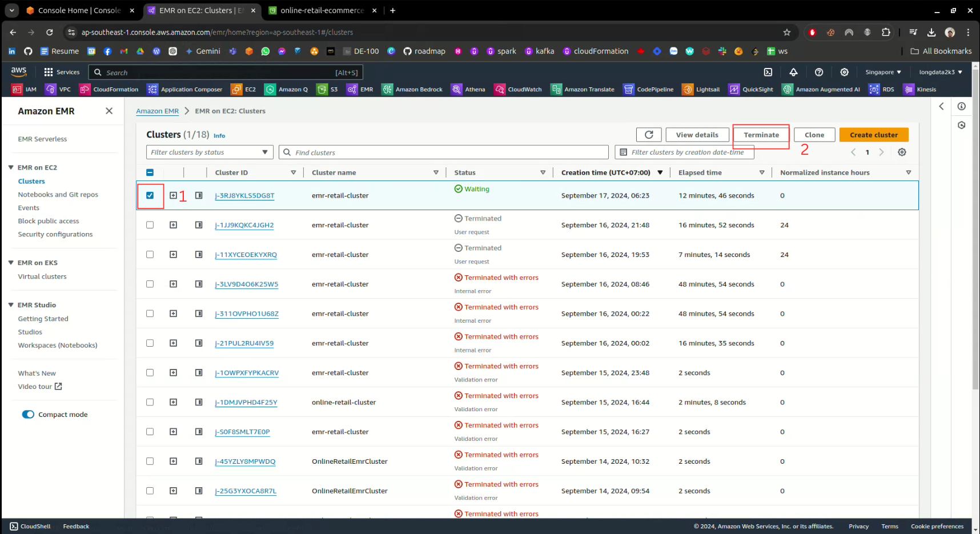Select the checkbox for cluster j-11XYCEOEKYXRQ

tap(150, 255)
